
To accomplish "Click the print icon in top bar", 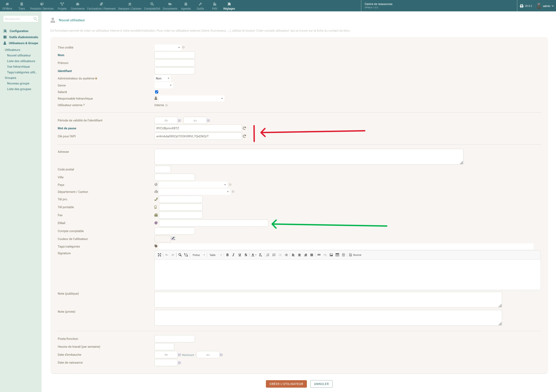I will 522,6.
